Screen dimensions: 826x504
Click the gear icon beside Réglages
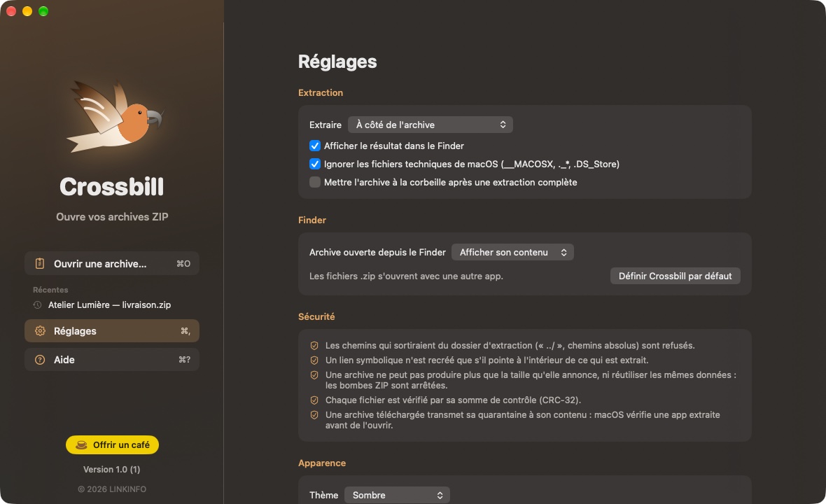click(x=40, y=330)
